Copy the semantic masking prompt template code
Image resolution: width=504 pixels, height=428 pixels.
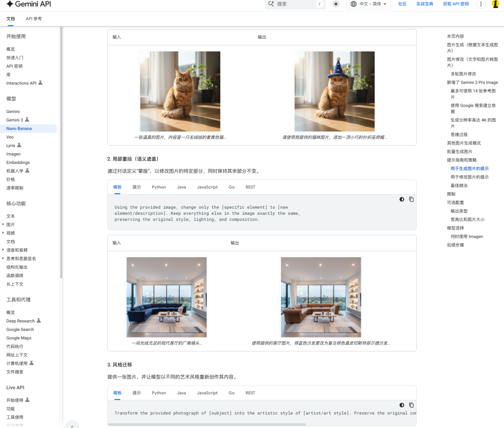point(411,199)
